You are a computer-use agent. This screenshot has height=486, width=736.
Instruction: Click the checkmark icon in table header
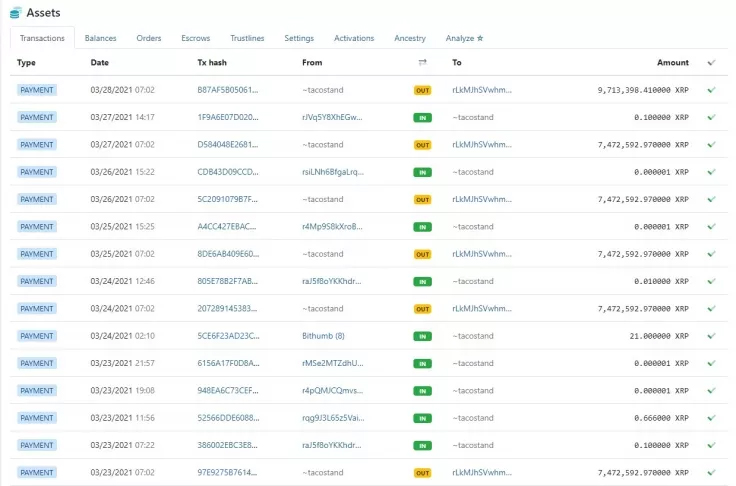[711, 62]
